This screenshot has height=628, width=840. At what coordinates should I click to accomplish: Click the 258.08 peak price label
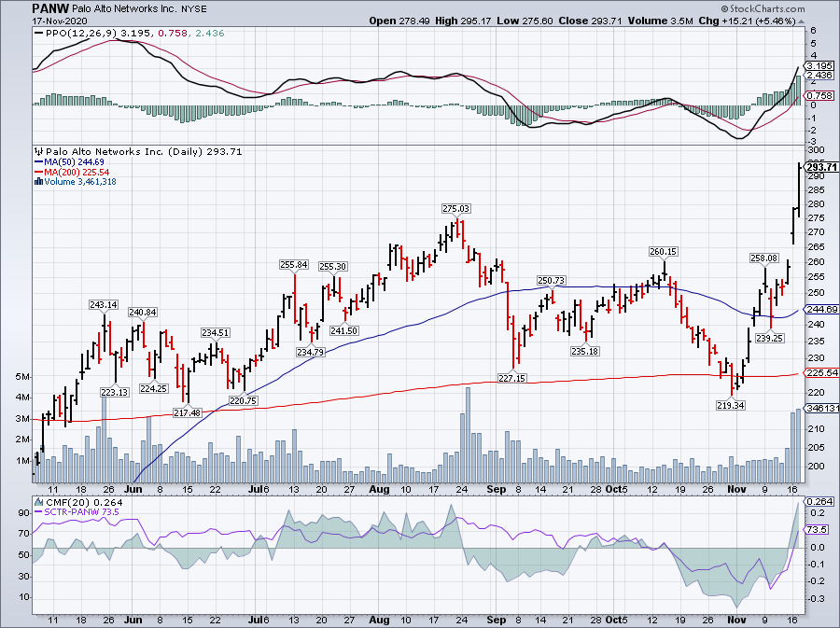coord(763,258)
